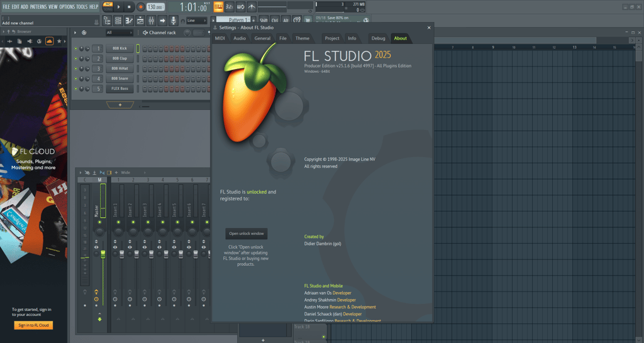
Task: Mute the FLEX Bass channel green light
Action: pos(75,89)
